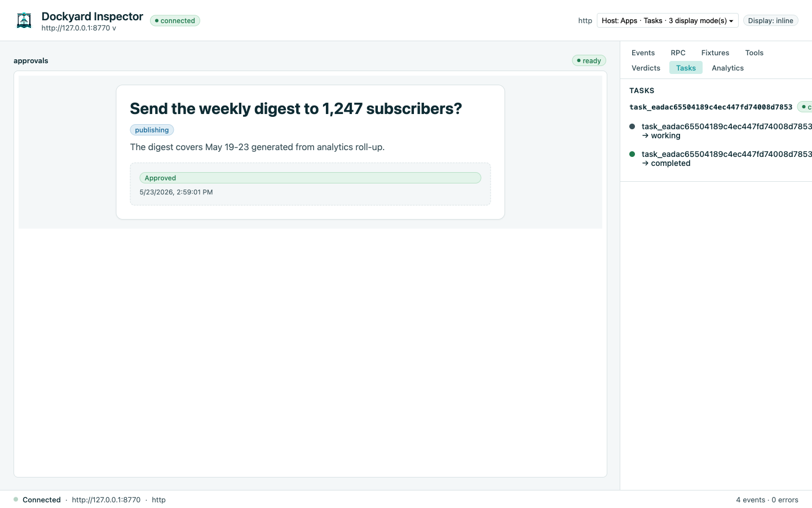Click the publishing tag on the card
Screen dimensions: 812x508
[x=152, y=130]
